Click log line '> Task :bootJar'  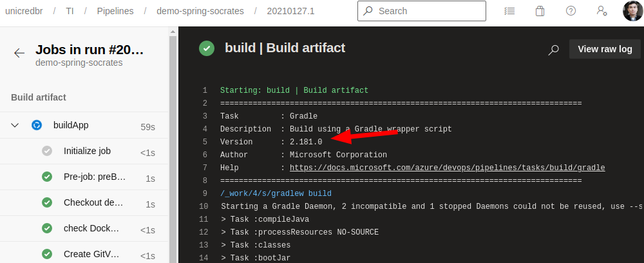click(256, 258)
